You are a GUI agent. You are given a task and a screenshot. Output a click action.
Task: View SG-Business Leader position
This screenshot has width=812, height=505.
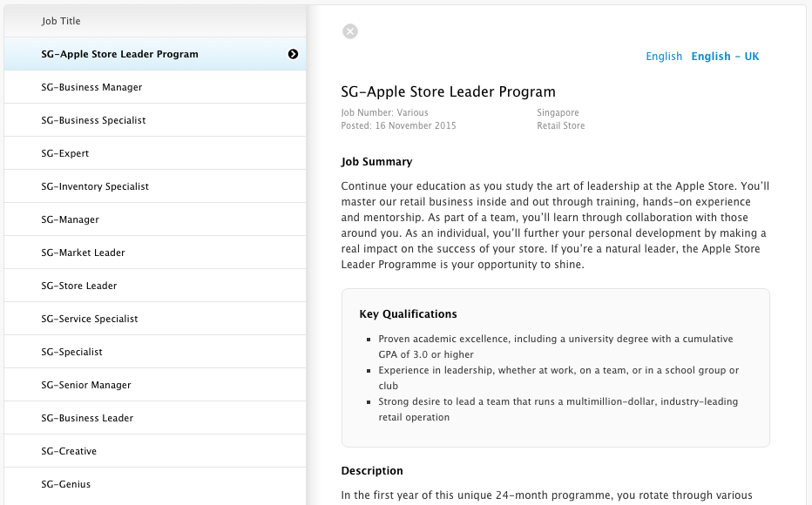[x=155, y=418]
